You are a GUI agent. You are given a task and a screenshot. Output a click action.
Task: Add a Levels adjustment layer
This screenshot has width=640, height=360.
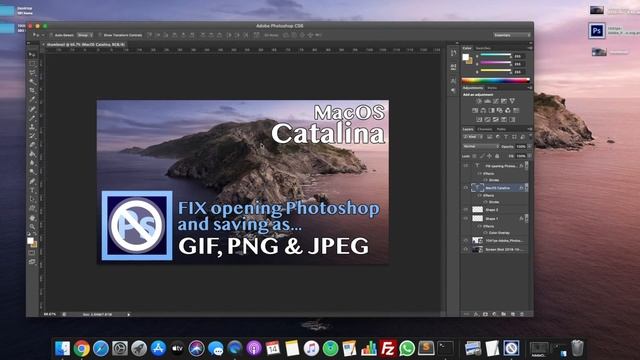[x=487, y=101]
